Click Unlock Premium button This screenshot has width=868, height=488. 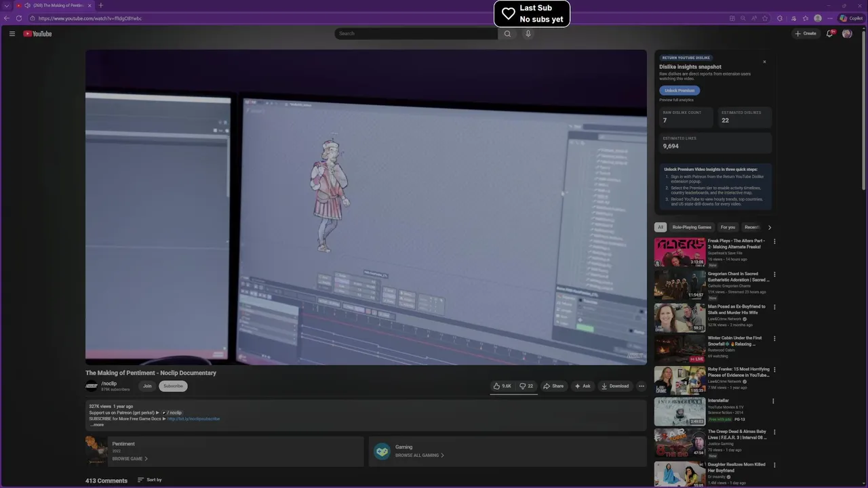[679, 90]
